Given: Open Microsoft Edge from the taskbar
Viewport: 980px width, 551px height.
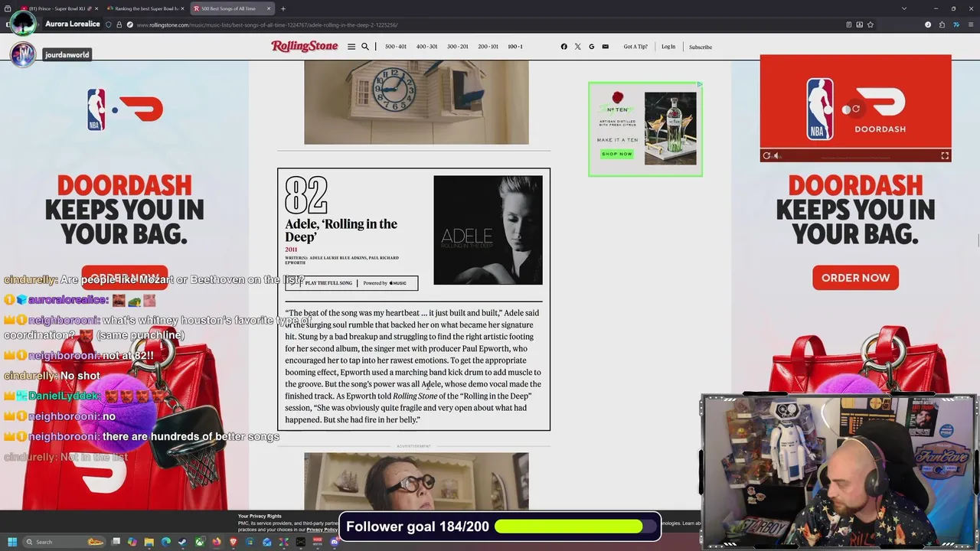Looking at the screenshot, I should [x=166, y=542].
